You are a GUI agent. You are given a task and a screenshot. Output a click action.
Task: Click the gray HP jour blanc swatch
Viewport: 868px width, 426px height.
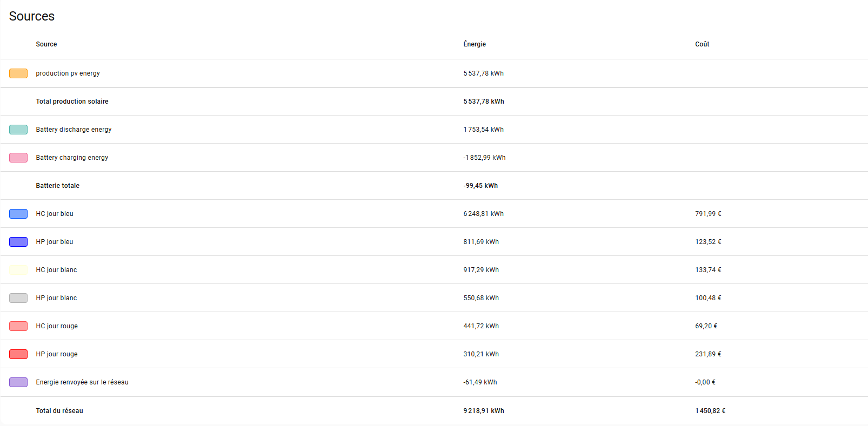(18, 298)
